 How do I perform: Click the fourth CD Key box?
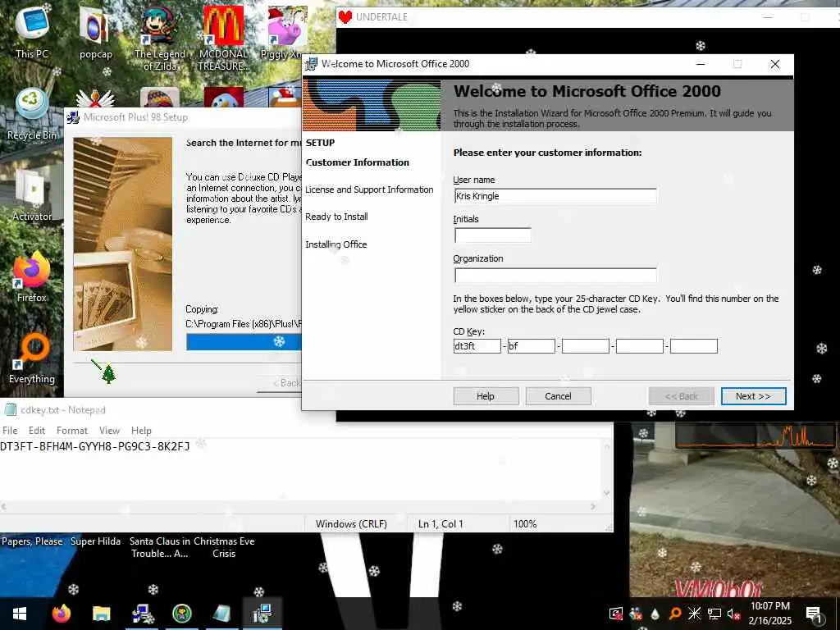click(640, 346)
